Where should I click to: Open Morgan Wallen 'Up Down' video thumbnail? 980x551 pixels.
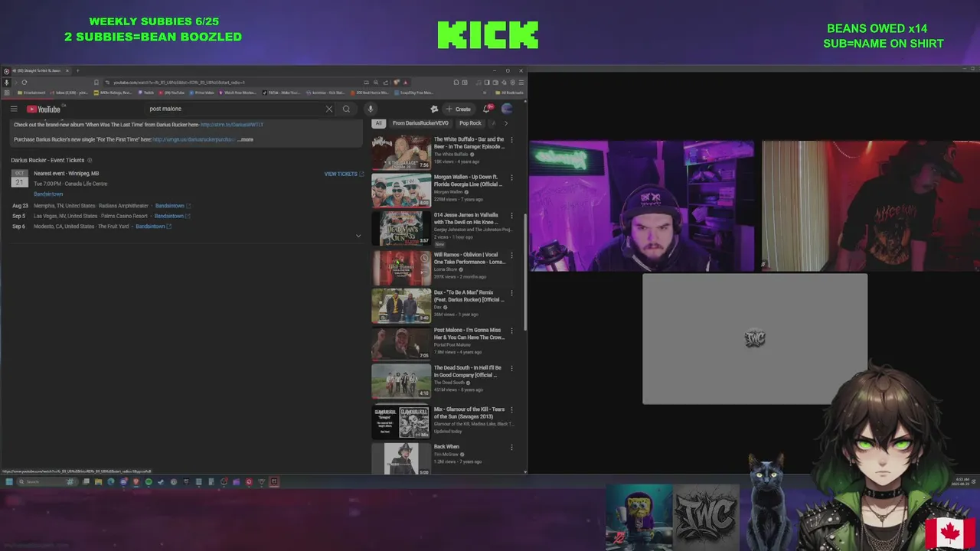401,191
